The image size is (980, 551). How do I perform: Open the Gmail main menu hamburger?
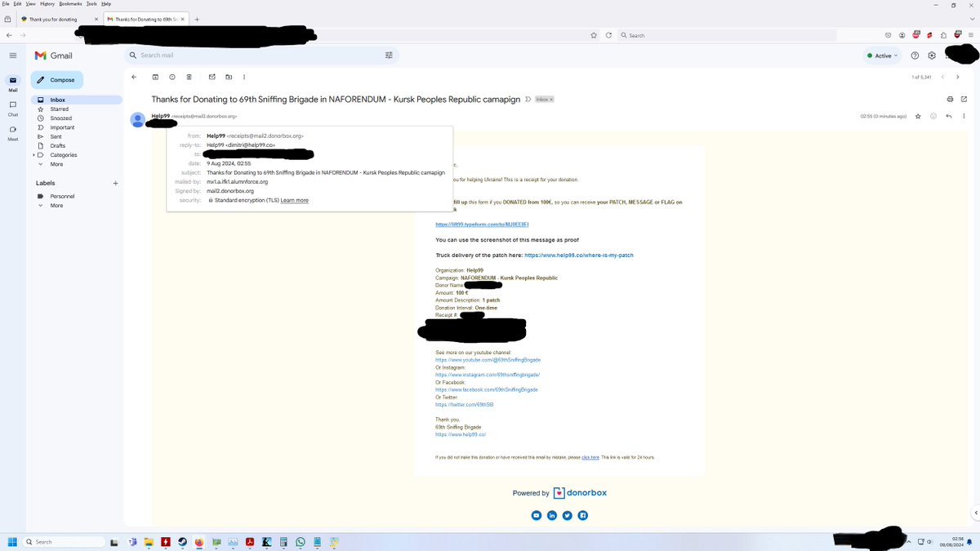tap(12, 56)
